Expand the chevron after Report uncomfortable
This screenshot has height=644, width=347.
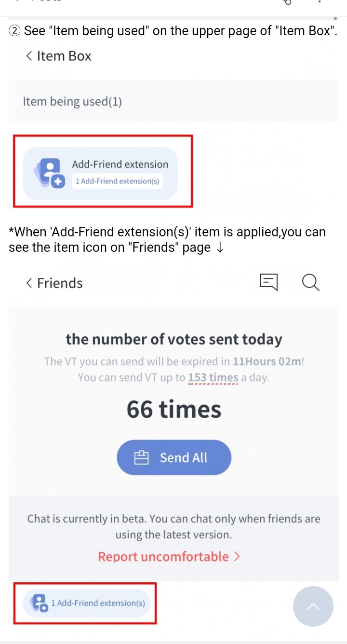[x=236, y=557]
